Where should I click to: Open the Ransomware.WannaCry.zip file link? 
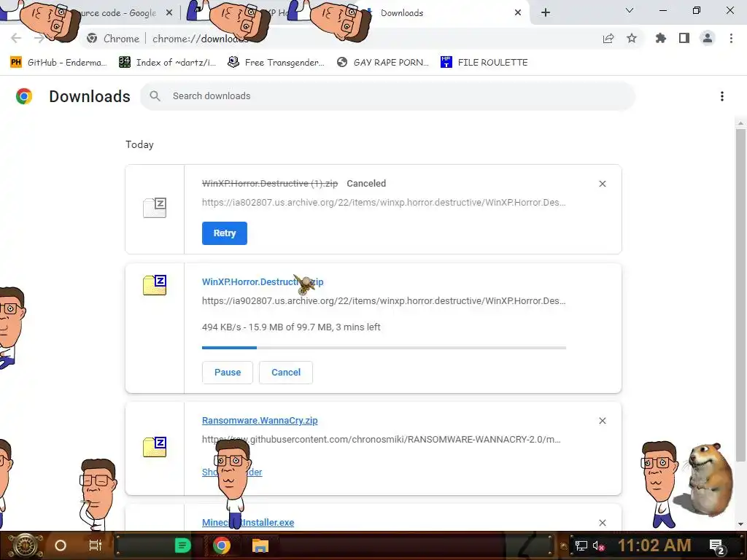260,421
